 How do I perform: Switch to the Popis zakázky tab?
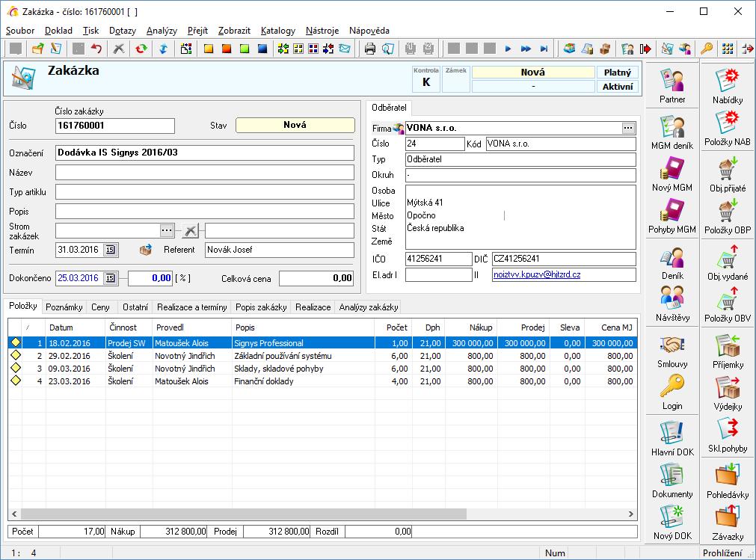click(x=261, y=307)
